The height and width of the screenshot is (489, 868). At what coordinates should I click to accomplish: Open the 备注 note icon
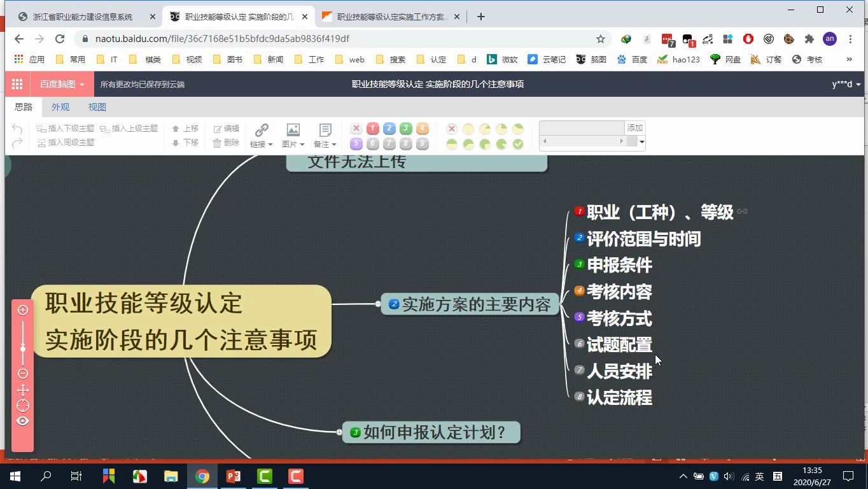coord(325,130)
